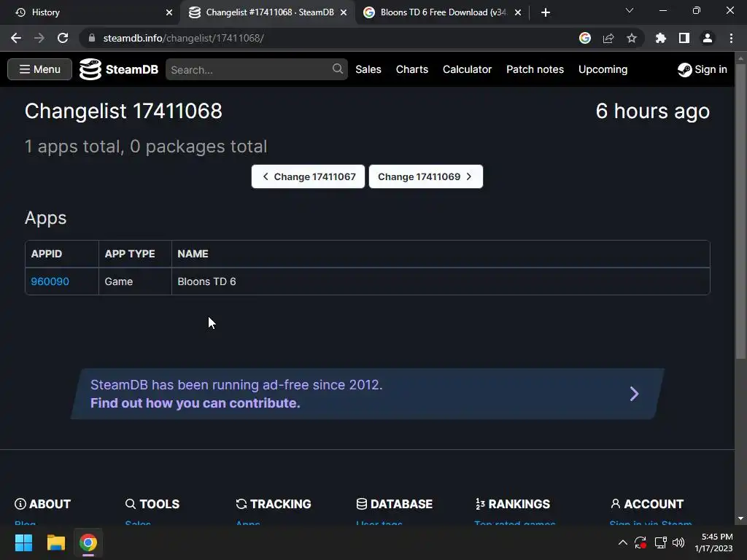Open the volume speaker tray icon
The image size is (747, 560).
coord(678,542)
